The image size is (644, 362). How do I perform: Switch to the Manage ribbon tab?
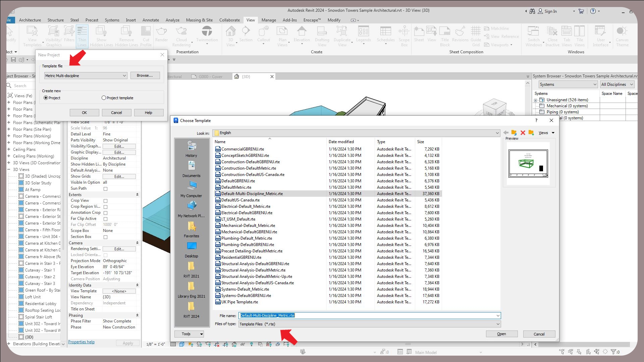click(268, 20)
